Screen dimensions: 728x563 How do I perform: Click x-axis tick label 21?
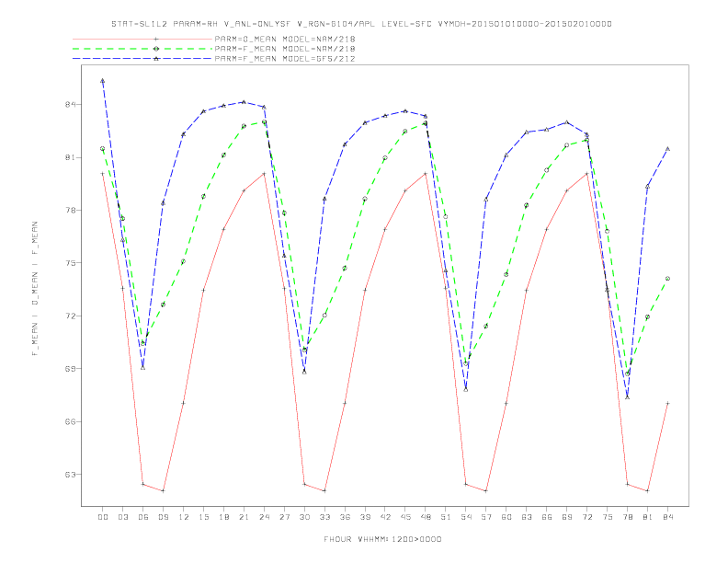pyautogui.click(x=244, y=517)
